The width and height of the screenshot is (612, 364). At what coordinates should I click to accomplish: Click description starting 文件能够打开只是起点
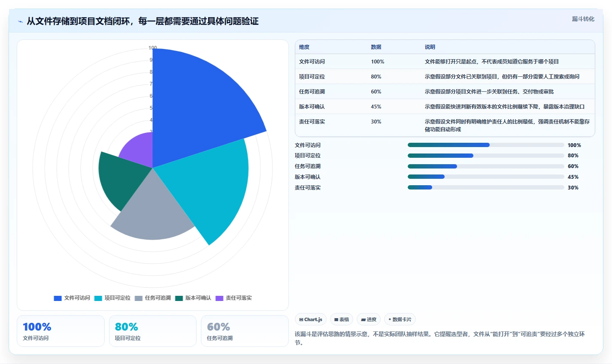coord(492,62)
